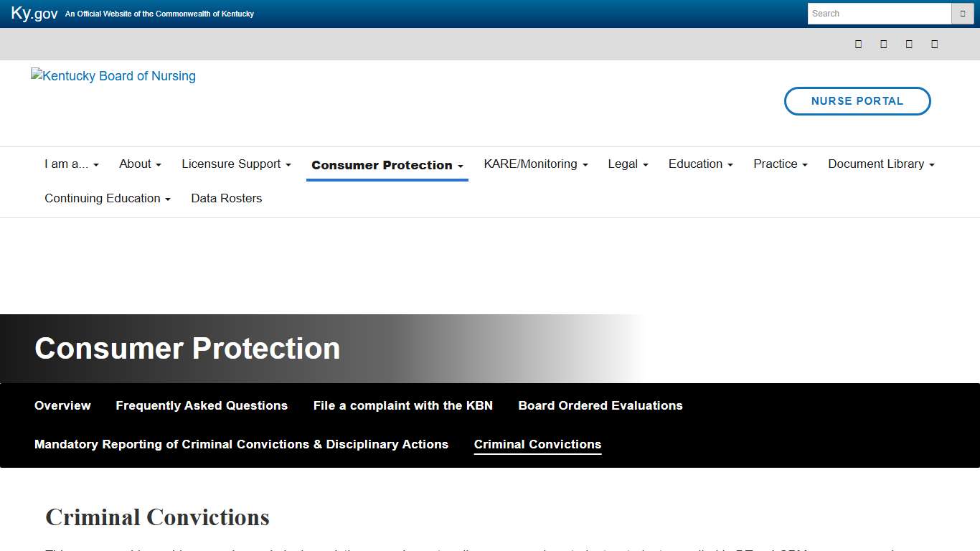Click the search submit button beside Search field
Viewport: 980px width, 551px height.
point(962,14)
